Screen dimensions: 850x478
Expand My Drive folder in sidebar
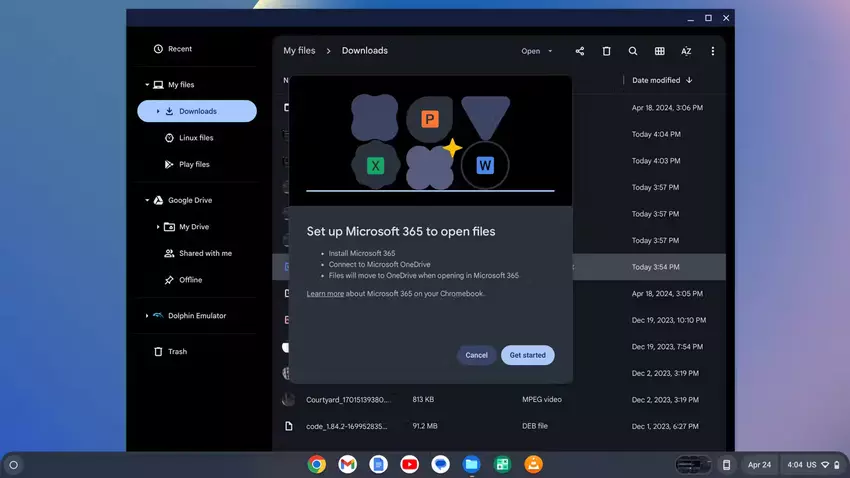point(158,227)
